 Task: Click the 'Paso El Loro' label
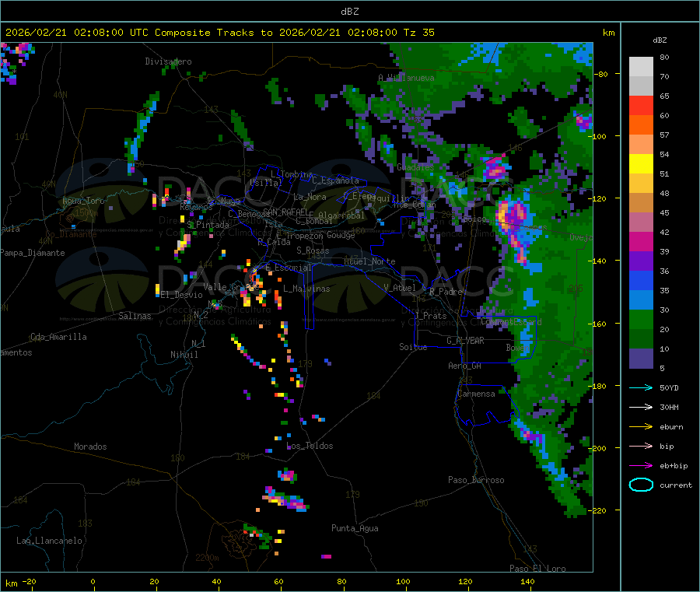coord(537,569)
